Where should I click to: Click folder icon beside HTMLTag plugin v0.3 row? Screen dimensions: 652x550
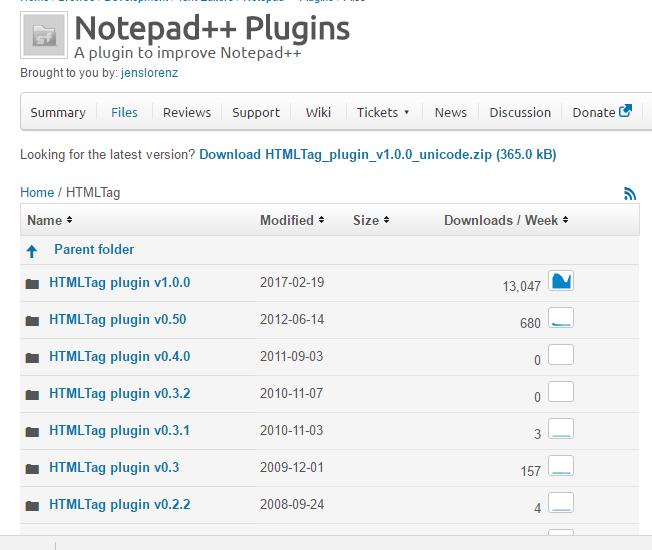pyautogui.click(x=32, y=469)
